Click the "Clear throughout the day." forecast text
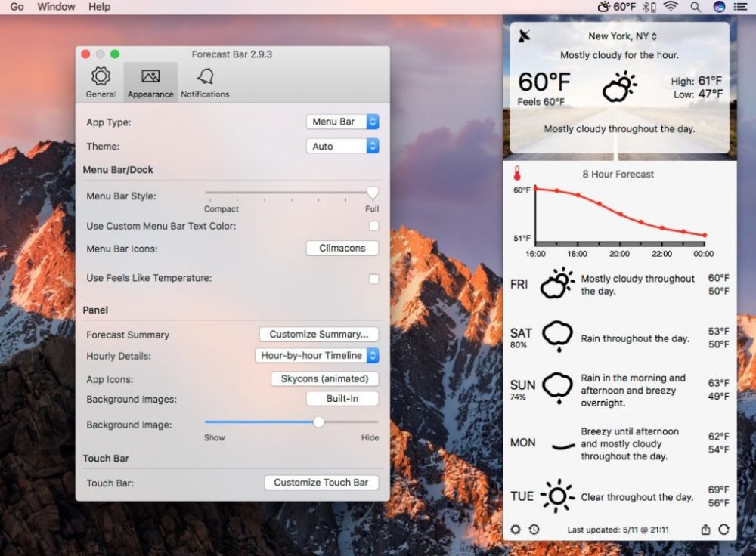The width and height of the screenshot is (756, 556). [x=637, y=497]
